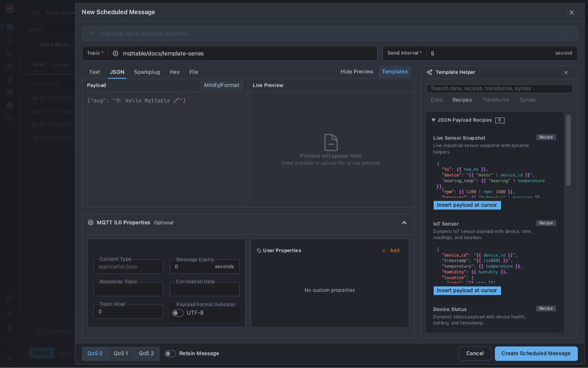Click the Minify/Format button

point(222,85)
